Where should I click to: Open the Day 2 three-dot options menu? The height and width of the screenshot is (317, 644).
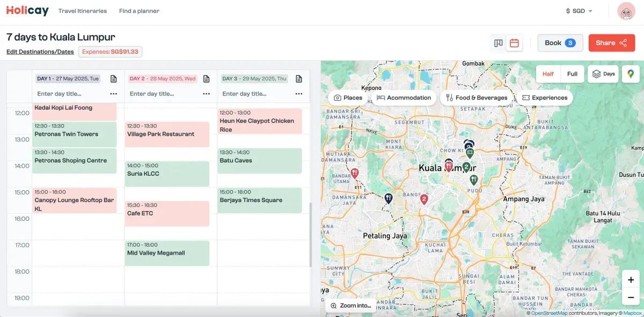pyautogui.click(x=206, y=93)
